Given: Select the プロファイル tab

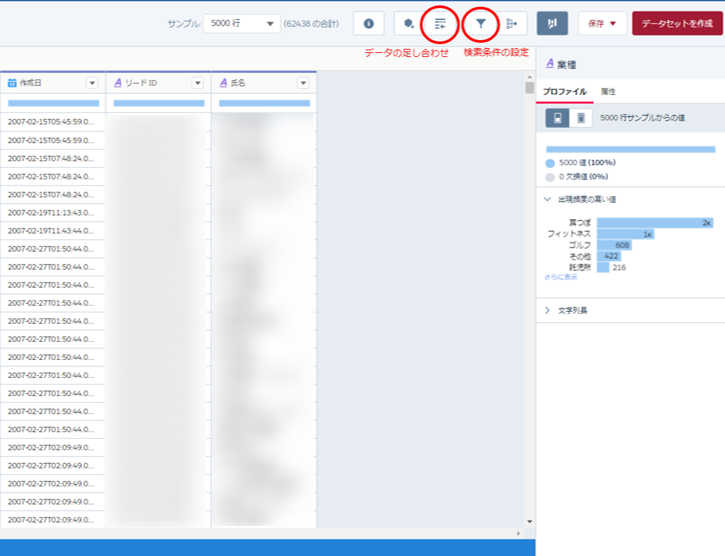Looking at the screenshot, I should point(564,92).
